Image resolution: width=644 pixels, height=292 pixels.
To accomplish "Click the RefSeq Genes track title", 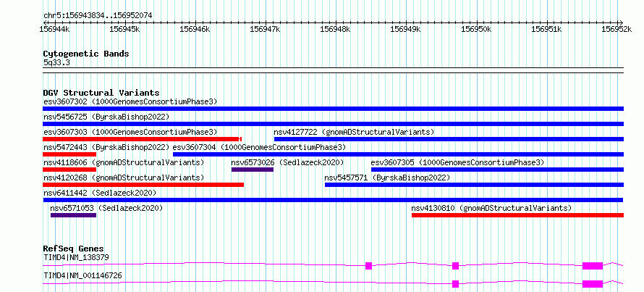I will (74, 249).
